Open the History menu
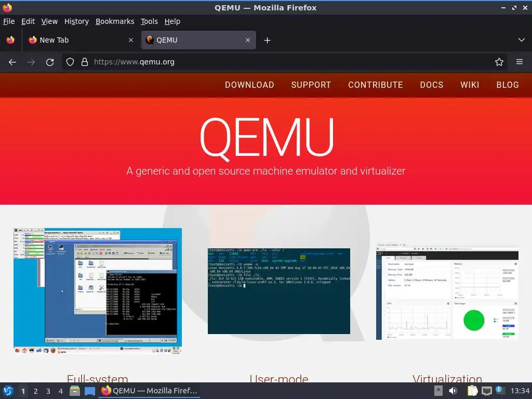The width and height of the screenshot is (532, 399). (x=77, y=21)
